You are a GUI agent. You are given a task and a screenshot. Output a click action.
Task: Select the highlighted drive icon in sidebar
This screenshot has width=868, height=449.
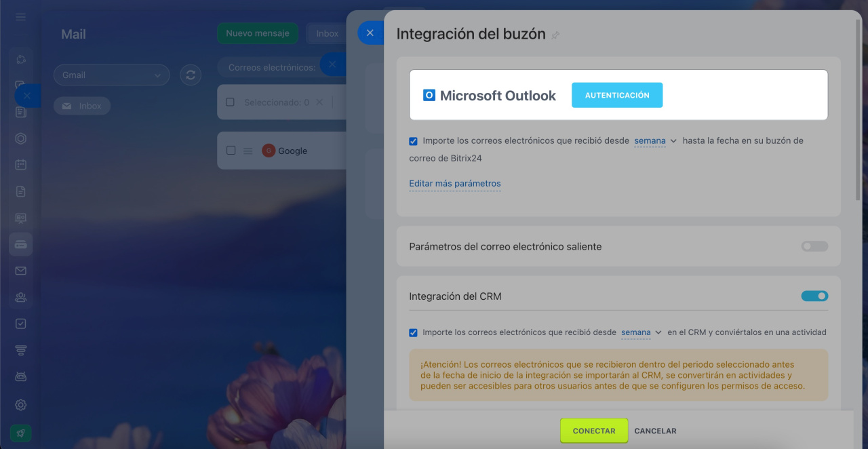pos(20,244)
